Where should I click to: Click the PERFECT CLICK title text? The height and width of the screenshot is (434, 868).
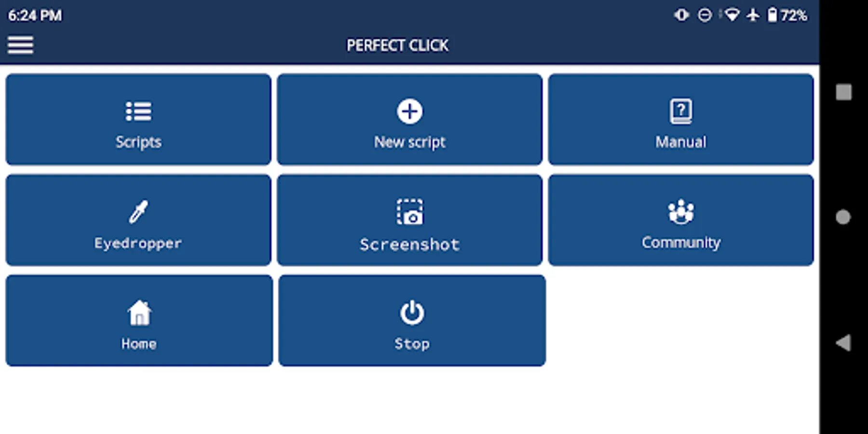pyautogui.click(x=397, y=45)
